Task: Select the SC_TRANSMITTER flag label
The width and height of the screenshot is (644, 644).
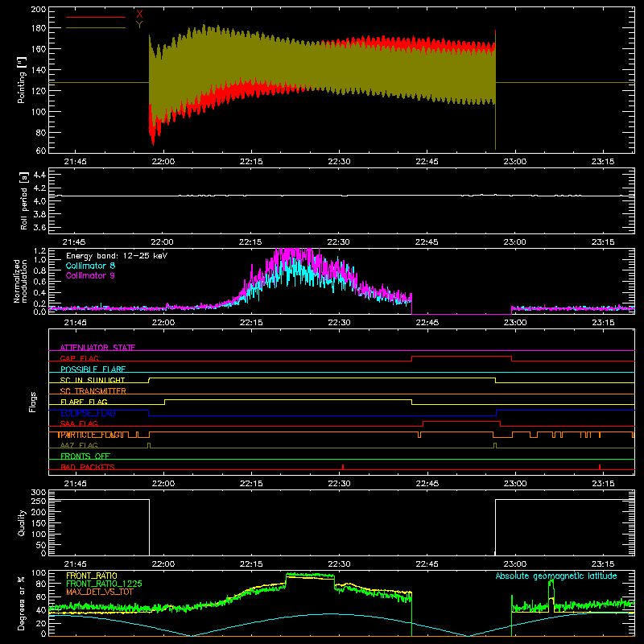Action: (93, 391)
